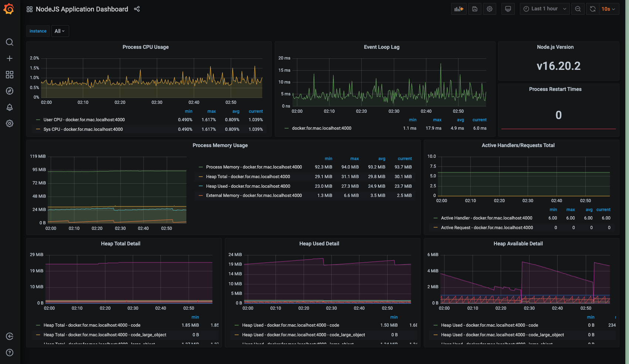Click the Grafana logo to go home

click(9, 8)
